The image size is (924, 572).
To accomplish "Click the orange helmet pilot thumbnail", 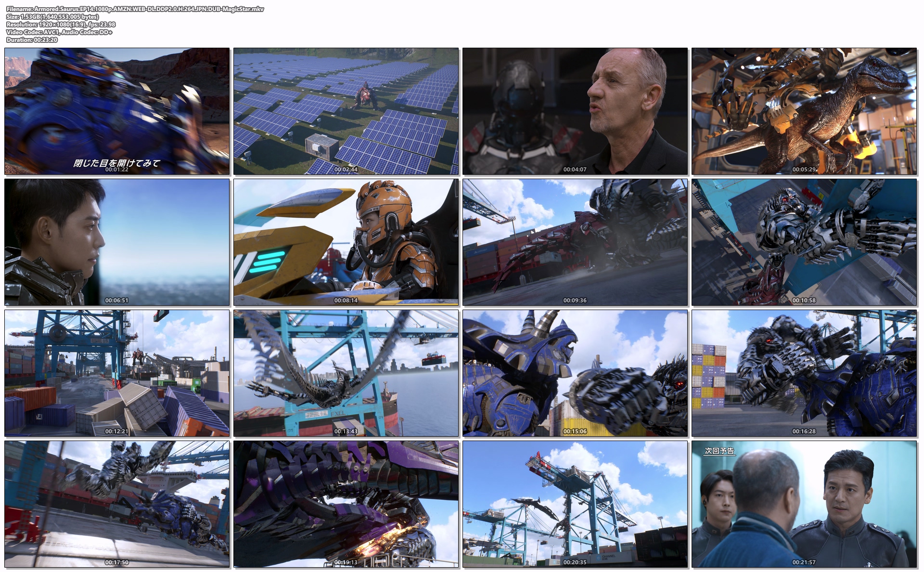I will click(x=346, y=242).
